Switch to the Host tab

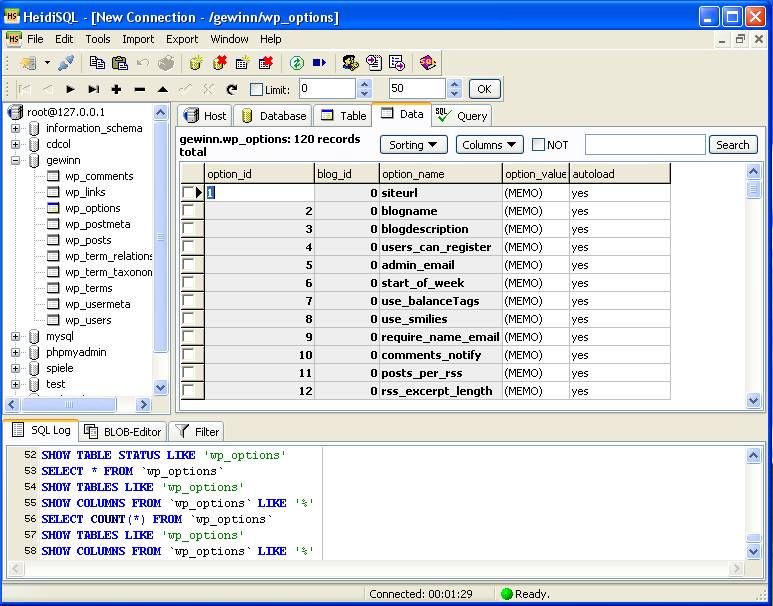pyautogui.click(x=205, y=116)
